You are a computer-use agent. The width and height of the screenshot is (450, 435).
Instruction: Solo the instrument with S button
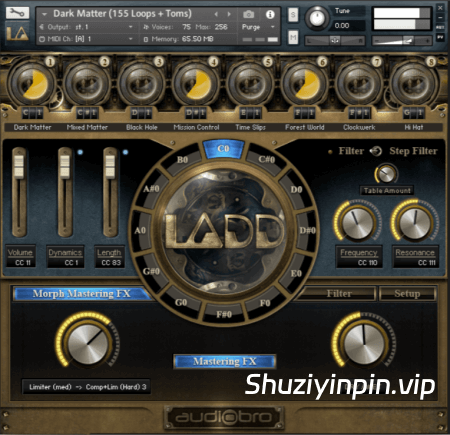(293, 15)
